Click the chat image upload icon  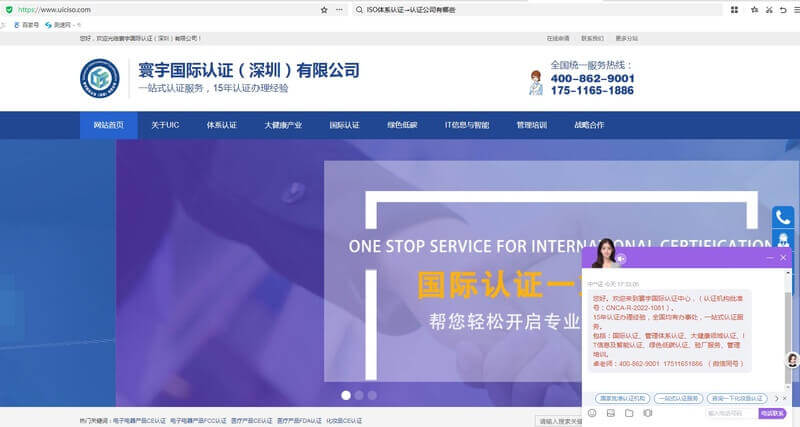[x=611, y=413]
